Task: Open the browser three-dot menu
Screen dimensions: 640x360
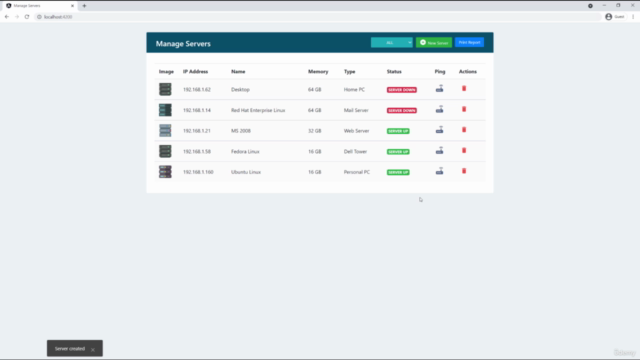Action: (x=633, y=17)
